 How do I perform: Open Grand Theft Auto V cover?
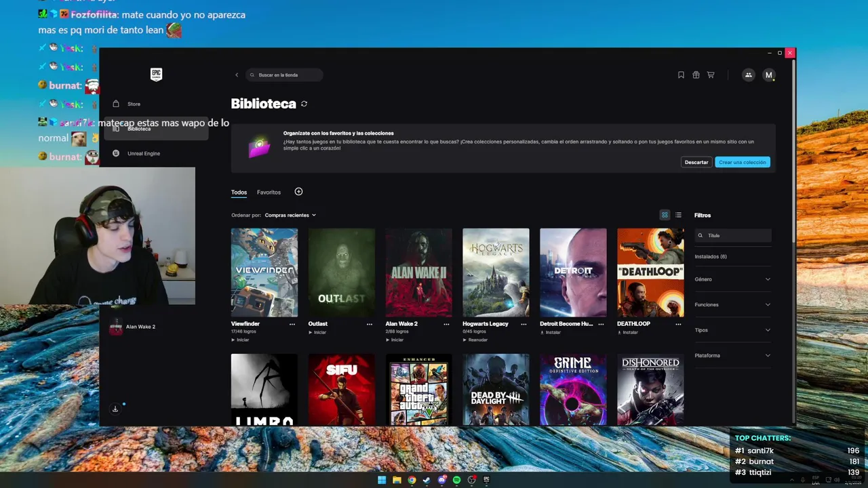click(x=418, y=390)
